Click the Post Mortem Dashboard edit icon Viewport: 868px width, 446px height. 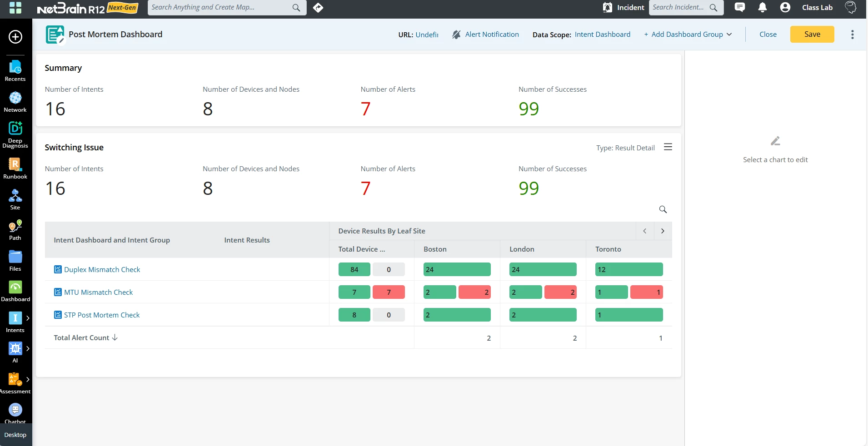tap(55, 35)
